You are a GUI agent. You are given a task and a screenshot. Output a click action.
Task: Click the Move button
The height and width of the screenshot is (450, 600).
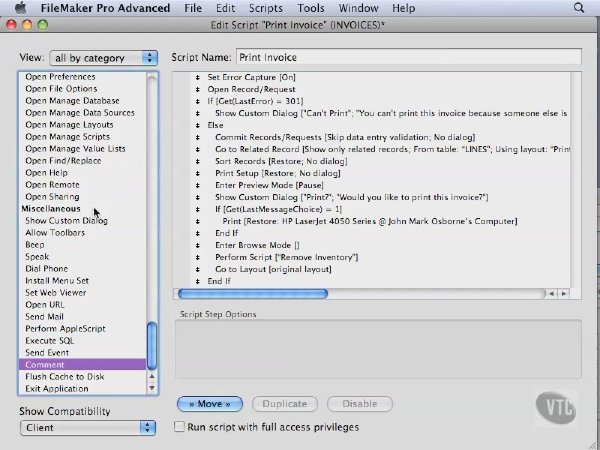pos(210,404)
